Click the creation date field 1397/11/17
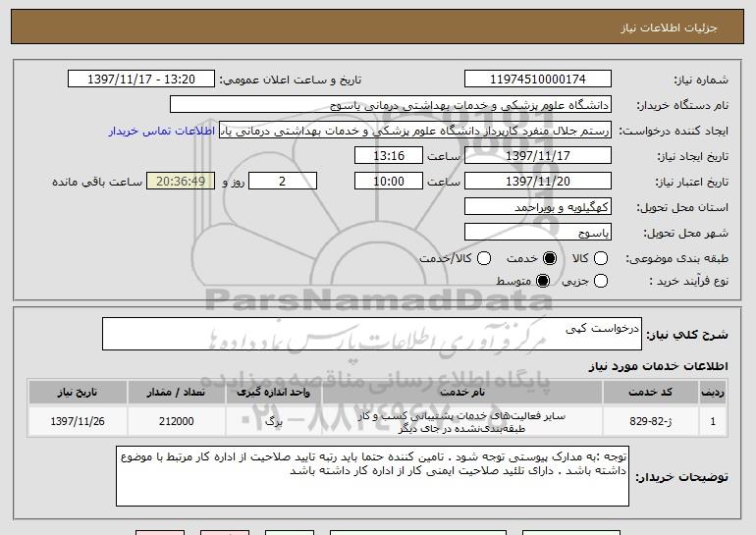 pos(538,156)
